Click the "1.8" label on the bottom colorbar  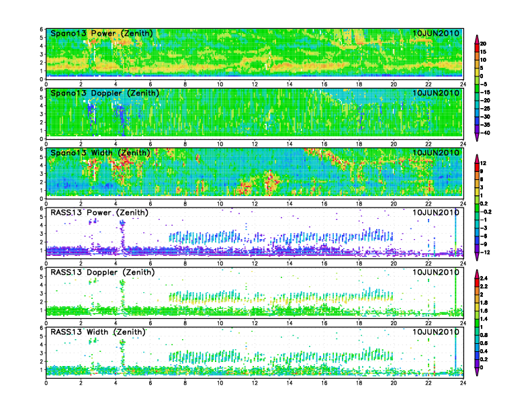tap(484, 303)
